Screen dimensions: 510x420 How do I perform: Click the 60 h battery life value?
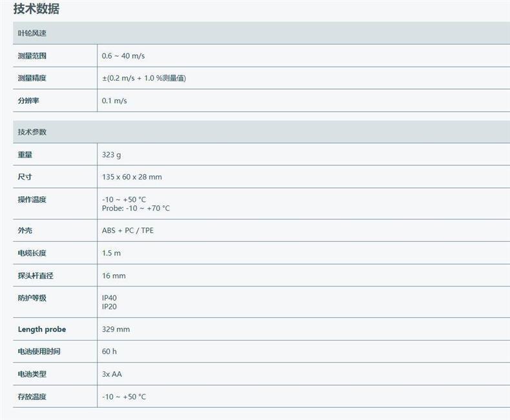coord(109,352)
